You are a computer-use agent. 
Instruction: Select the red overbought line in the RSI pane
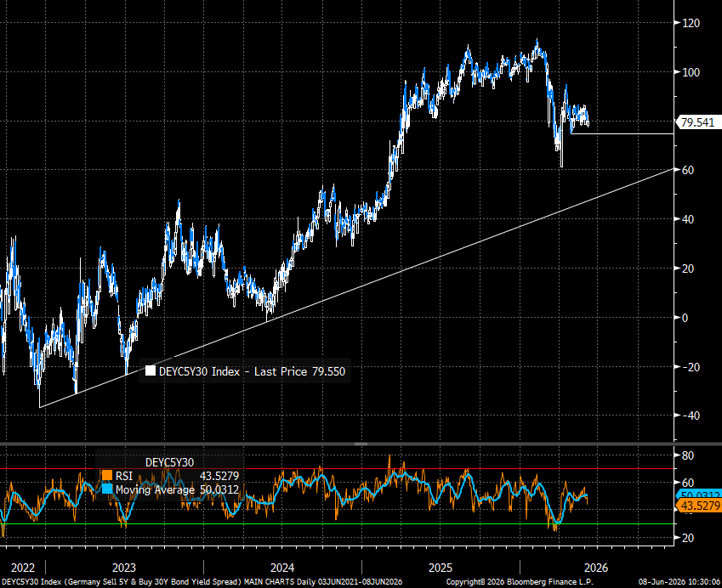pos(337,468)
